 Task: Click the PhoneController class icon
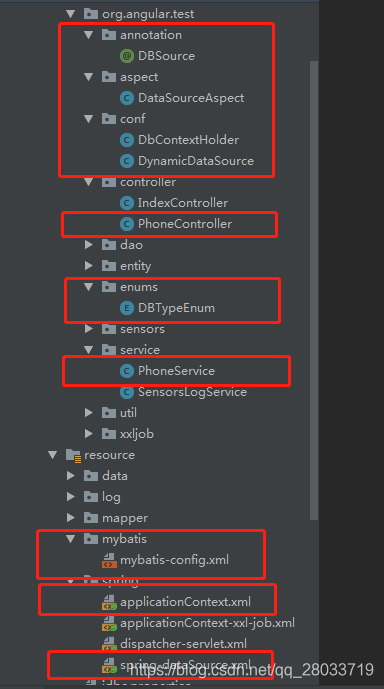click(127, 224)
